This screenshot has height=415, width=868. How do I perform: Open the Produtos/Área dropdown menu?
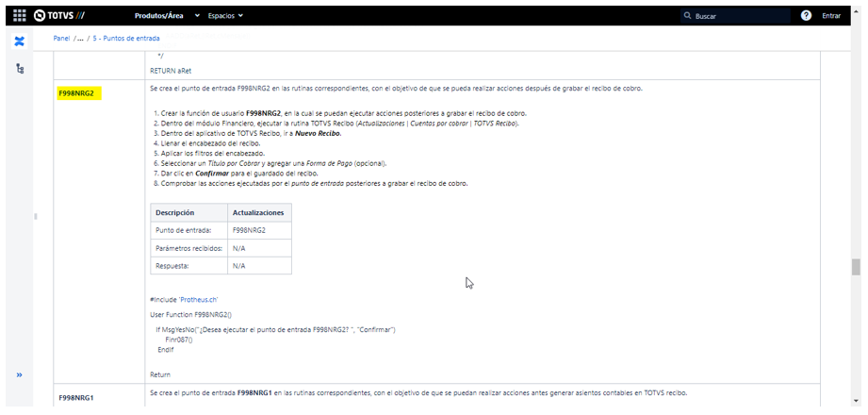pos(167,15)
